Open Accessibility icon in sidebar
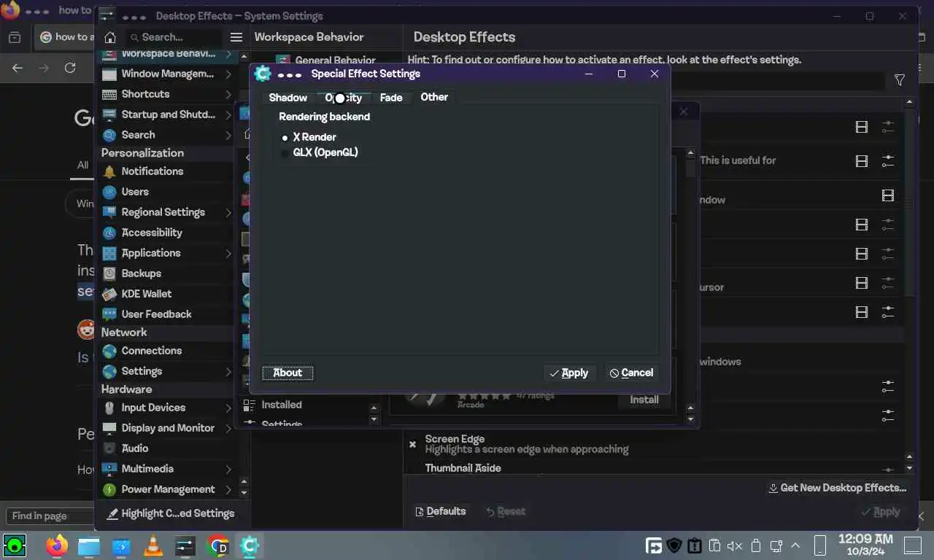Image resolution: width=934 pixels, height=560 pixels. [x=109, y=233]
